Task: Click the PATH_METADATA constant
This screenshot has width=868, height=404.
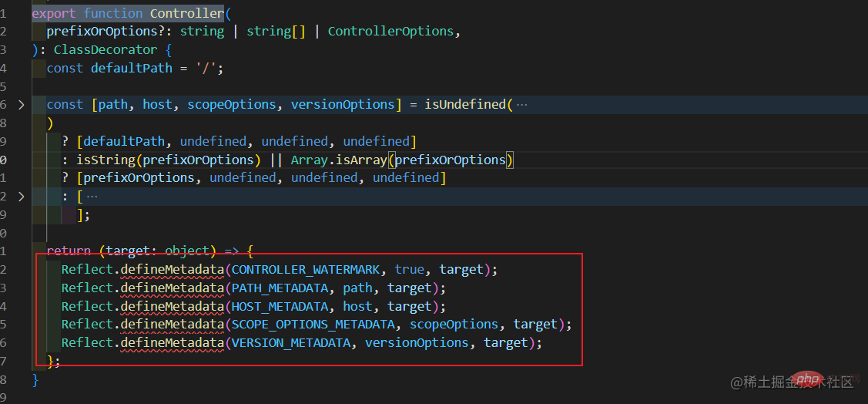Action: [x=280, y=288]
